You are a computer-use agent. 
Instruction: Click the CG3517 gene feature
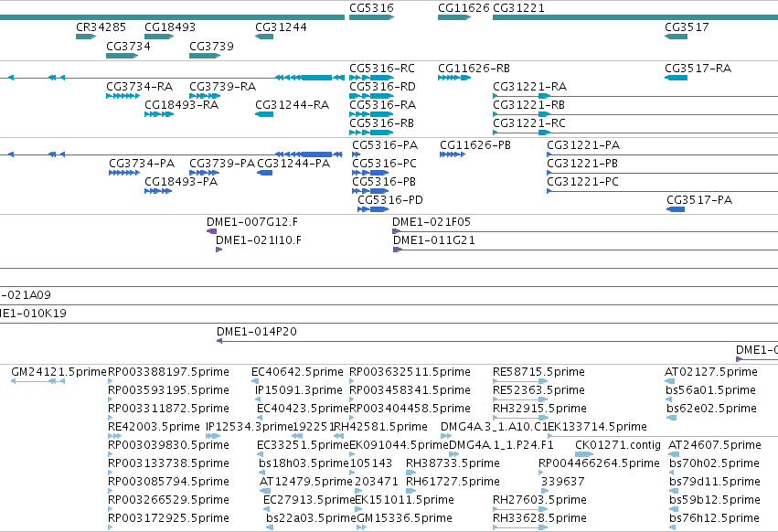pyautogui.click(x=676, y=37)
